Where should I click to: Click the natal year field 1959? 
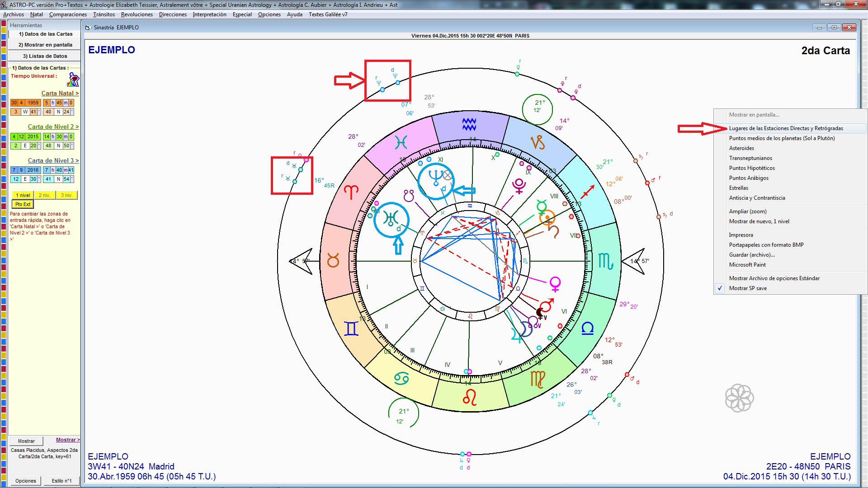click(33, 103)
